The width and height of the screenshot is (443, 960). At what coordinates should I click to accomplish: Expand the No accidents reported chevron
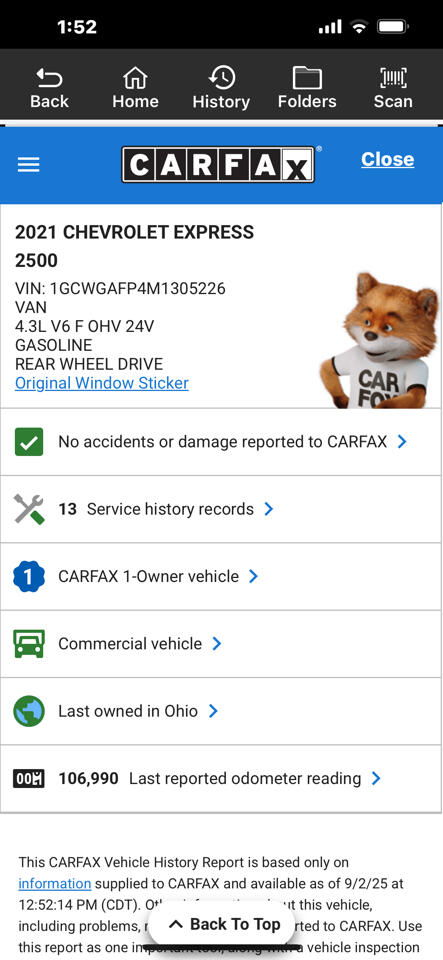point(402,441)
